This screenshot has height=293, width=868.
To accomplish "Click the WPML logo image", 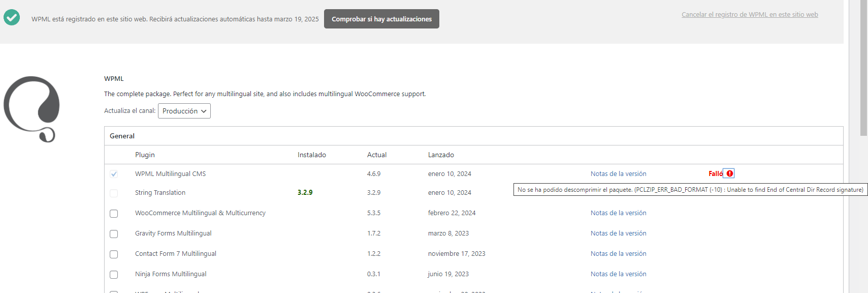I will (31, 109).
